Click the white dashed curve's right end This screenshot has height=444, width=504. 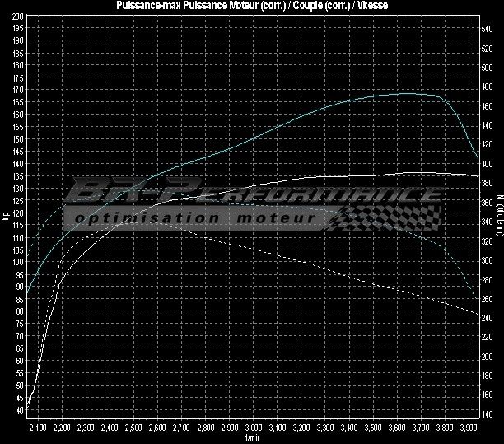point(478,315)
